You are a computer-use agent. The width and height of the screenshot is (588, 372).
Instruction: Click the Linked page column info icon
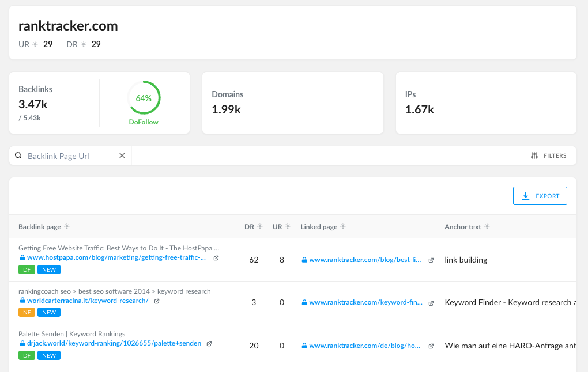tap(343, 227)
